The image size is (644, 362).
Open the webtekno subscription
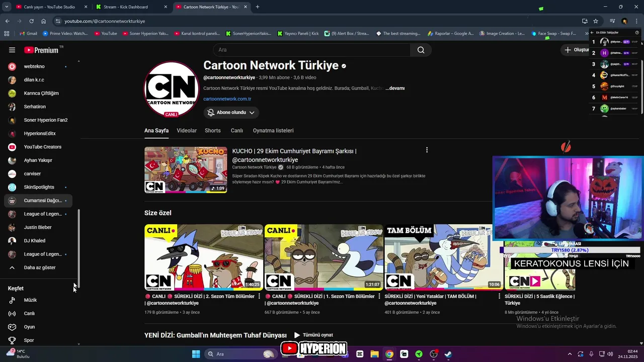[x=38, y=66]
